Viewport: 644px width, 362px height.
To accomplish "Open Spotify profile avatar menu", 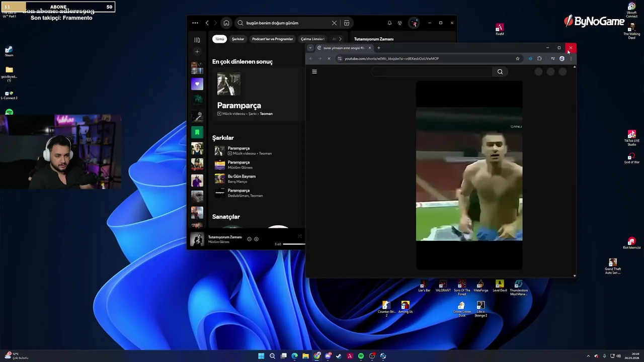I will pos(414,23).
